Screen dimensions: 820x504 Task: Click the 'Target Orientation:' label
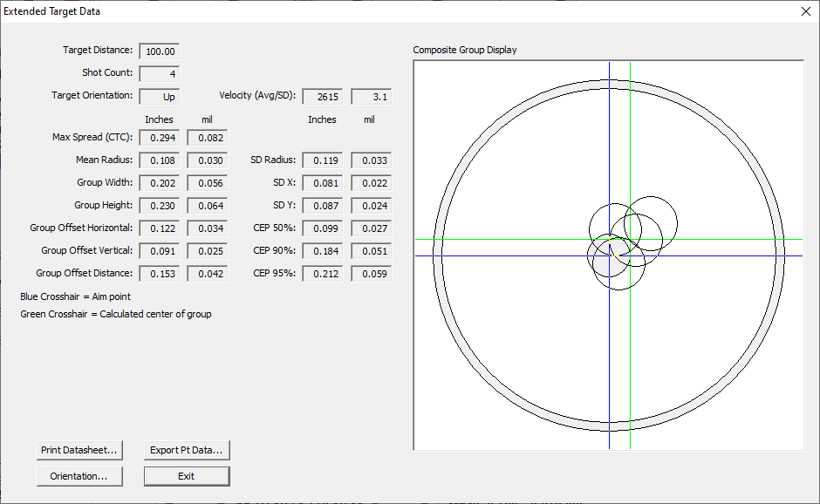92,95
